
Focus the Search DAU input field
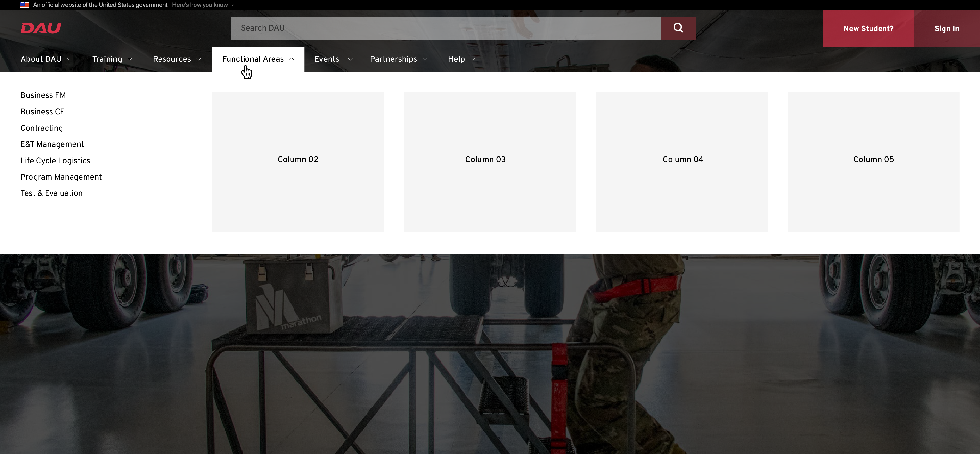[446, 28]
